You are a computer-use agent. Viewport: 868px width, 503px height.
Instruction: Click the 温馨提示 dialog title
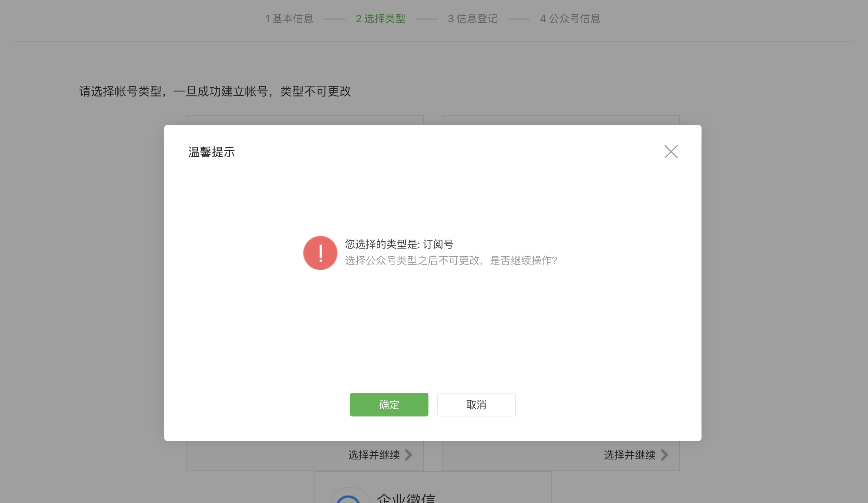coord(211,152)
